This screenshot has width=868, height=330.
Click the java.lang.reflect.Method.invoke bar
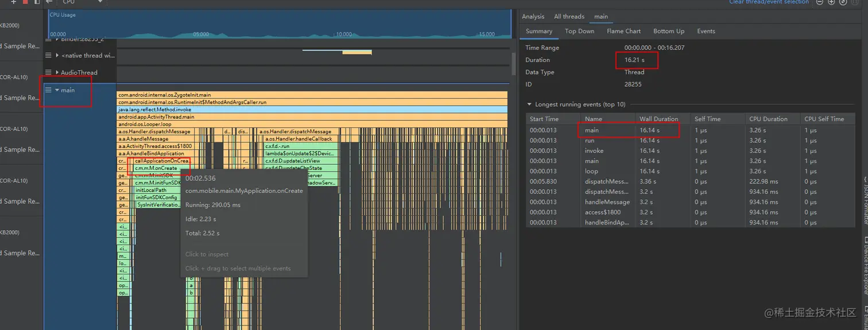click(x=312, y=110)
